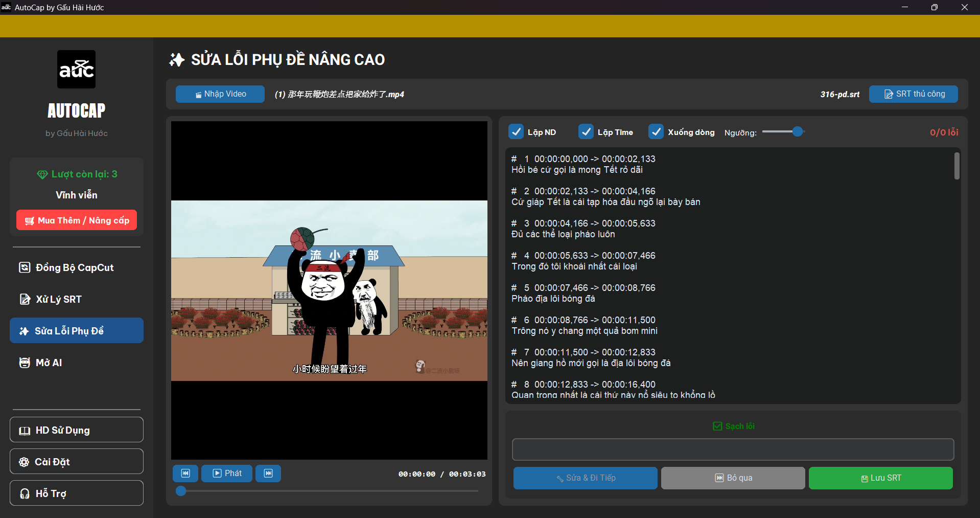Screen dimensions: 980x518
Task: Select subtitle line "Trong đó tôi khoái nhất cái loại"
Action: click(574, 266)
